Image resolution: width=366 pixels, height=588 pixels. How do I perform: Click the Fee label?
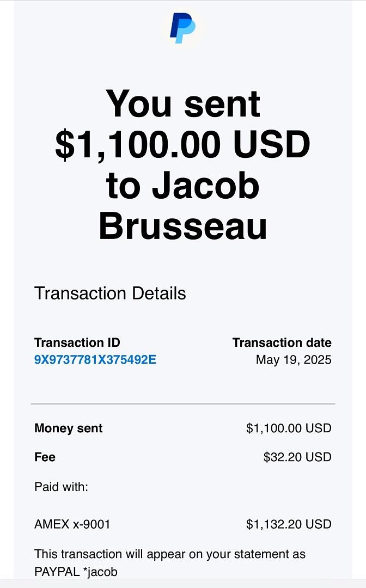click(45, 457)
